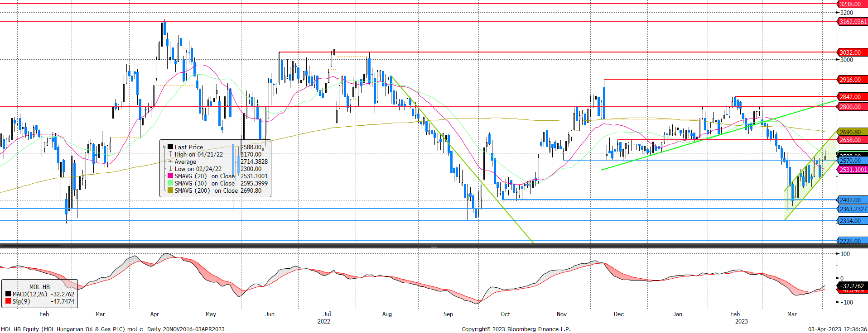Click the -100 MACD axis label

847,302
